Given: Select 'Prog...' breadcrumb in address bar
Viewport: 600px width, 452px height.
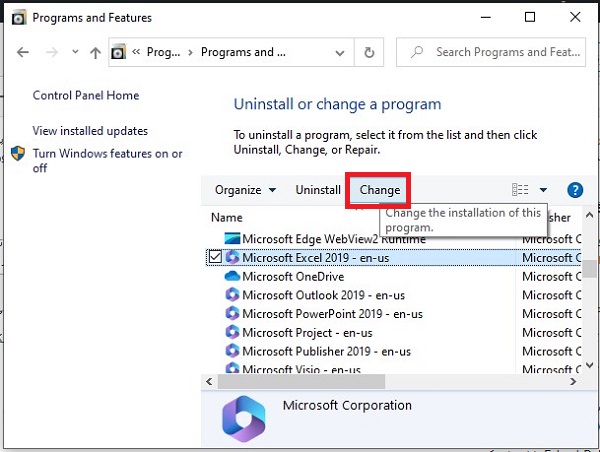Looking at the screenshot, I should click(163, 52).
